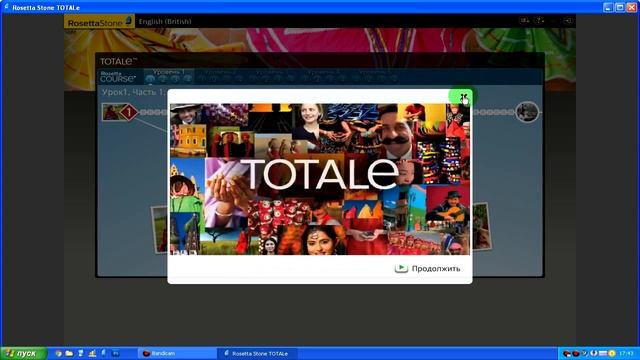Select the Уровень 1 level tab
The height and width of the screenshot is (360, 640).
[x=169, y=76]
